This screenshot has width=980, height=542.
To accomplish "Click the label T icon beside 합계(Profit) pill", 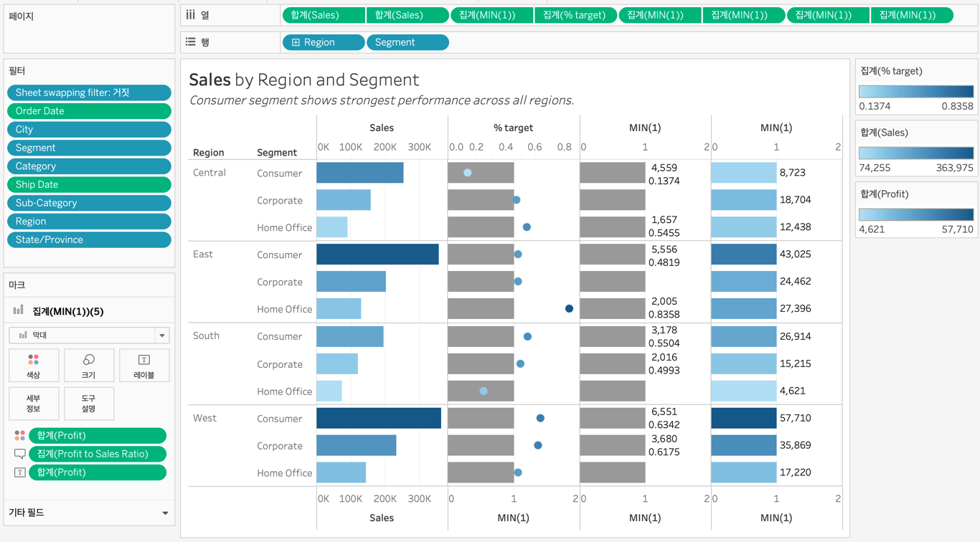I will point(19,473).
